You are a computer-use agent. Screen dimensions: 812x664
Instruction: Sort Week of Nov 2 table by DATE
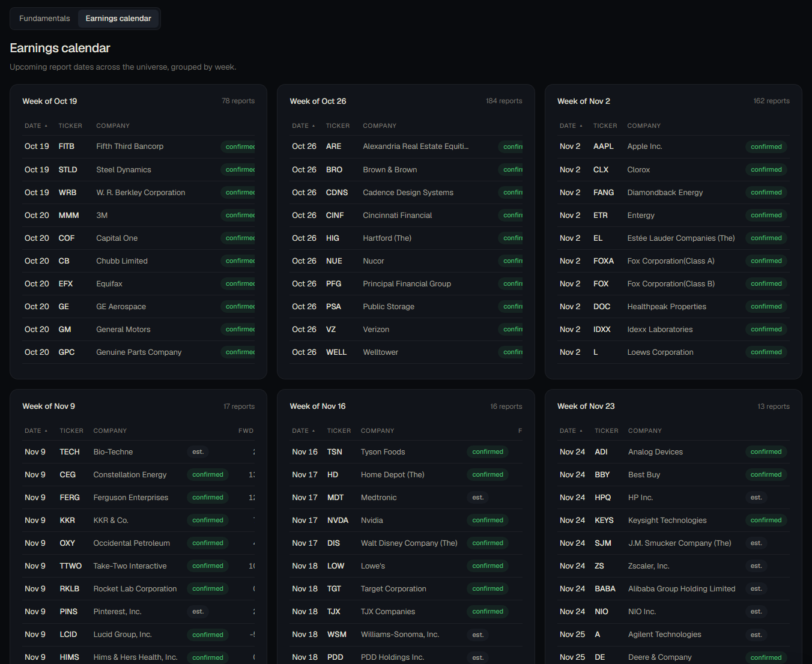(571, 126)
